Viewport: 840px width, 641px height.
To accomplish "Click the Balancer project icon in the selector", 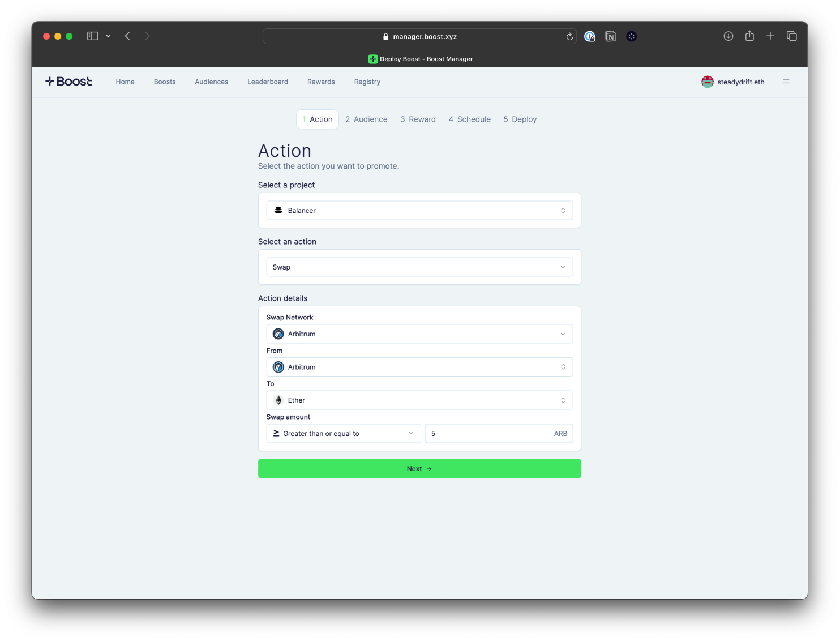I will (277, 210).
